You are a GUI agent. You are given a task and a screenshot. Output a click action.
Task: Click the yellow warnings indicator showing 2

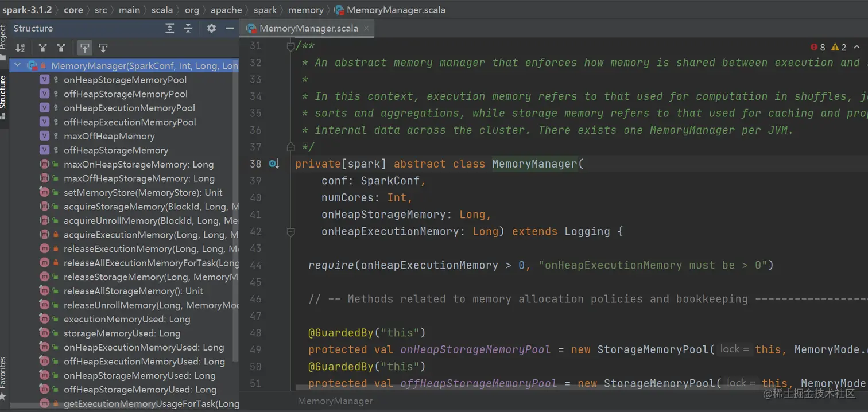point(839,47)
